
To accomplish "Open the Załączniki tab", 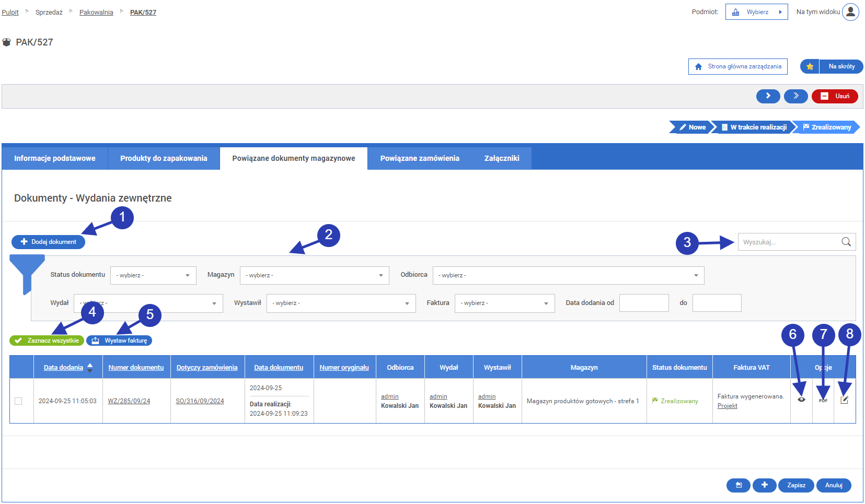I will (501, 158).
